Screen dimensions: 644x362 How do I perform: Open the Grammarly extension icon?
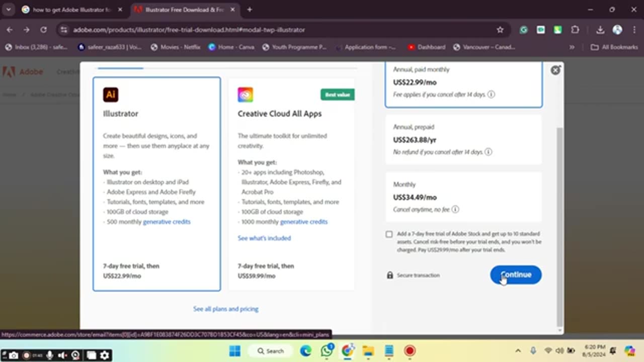524,30
